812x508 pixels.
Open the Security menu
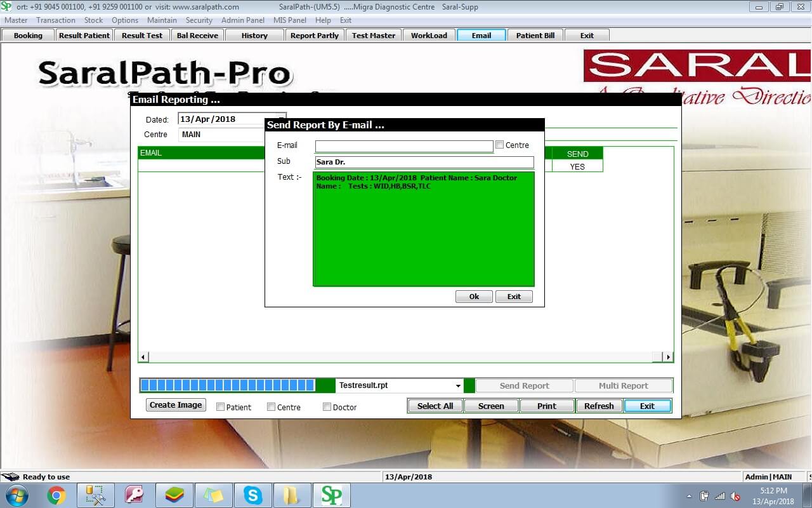(199, 20)
